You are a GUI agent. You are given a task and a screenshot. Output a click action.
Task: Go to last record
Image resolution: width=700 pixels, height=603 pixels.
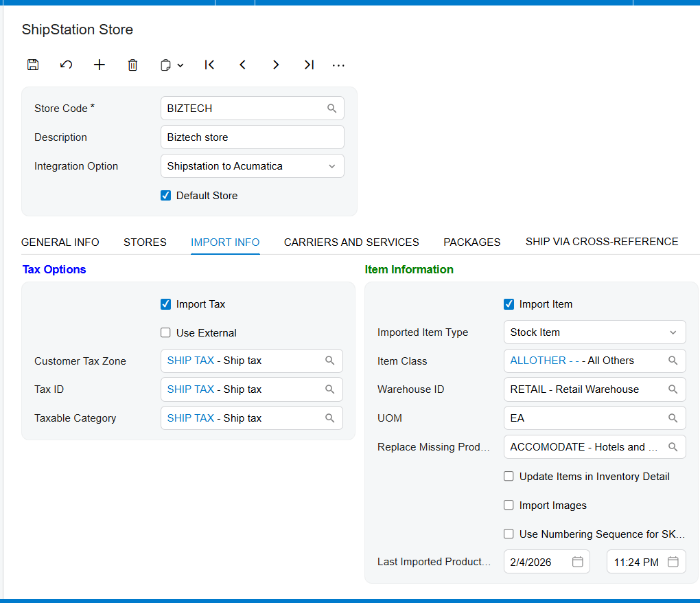point(309,65)
